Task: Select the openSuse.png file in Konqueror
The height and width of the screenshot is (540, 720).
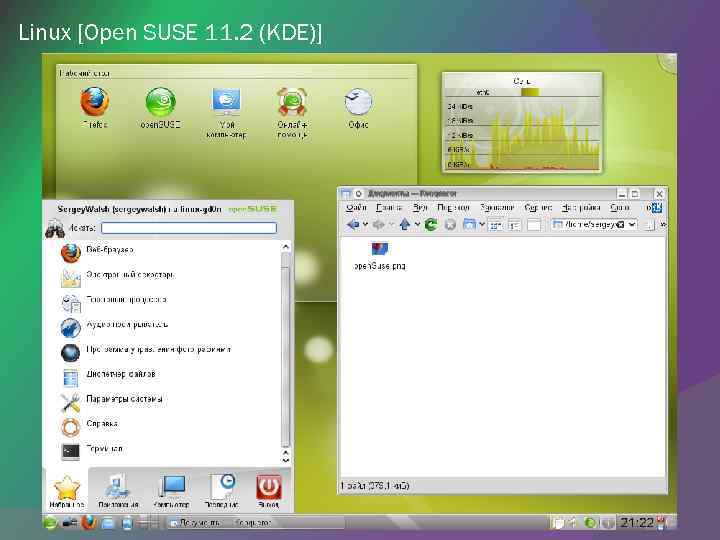Action: (x=380, y=255)
